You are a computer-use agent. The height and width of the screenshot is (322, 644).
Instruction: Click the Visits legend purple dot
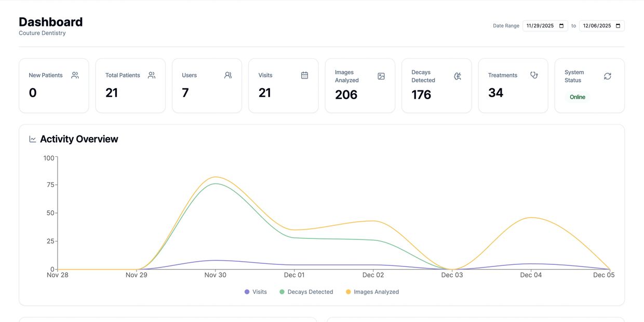tap(247, 292)
